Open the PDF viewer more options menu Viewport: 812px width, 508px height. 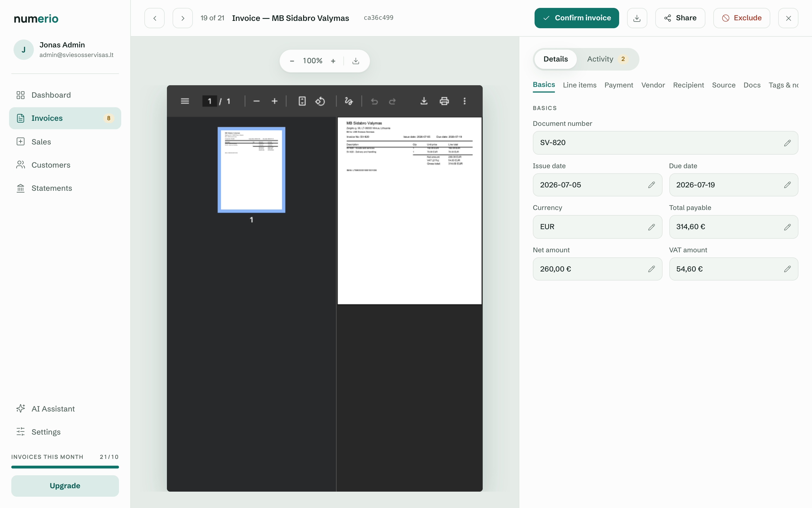(x=465, y=101)
